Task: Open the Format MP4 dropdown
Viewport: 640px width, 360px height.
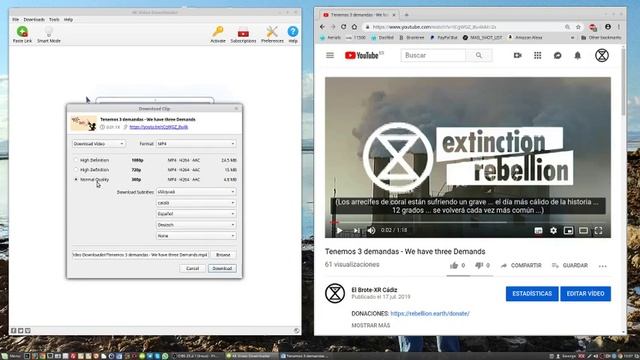Action: point(196,144)
